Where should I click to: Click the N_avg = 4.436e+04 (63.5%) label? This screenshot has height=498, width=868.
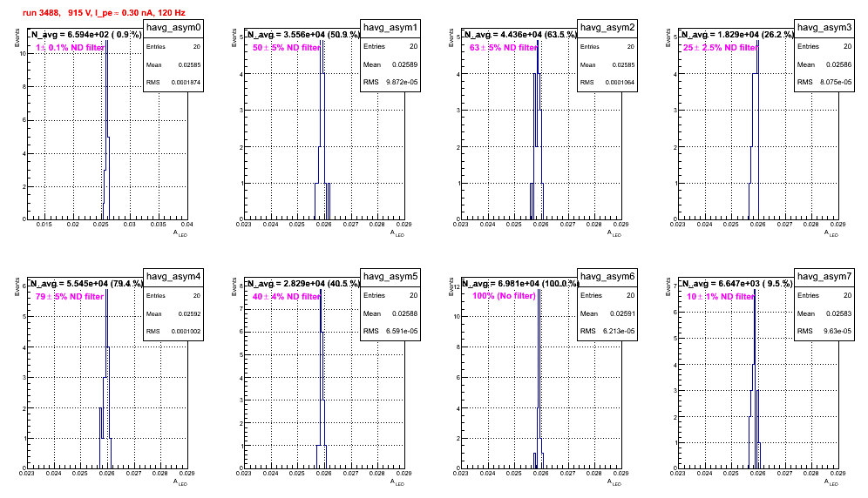click(520, 34)
